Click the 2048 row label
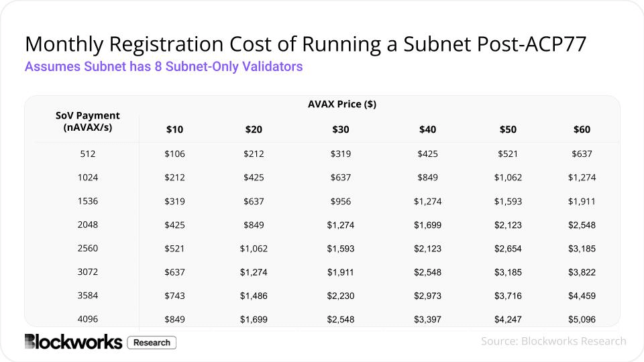Image resolution: width=644 pixels, height=362 pixels. 87,225
